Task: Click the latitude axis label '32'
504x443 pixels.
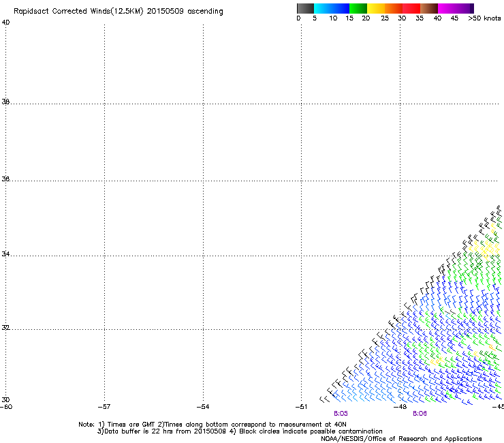Action: click(5, 328)
